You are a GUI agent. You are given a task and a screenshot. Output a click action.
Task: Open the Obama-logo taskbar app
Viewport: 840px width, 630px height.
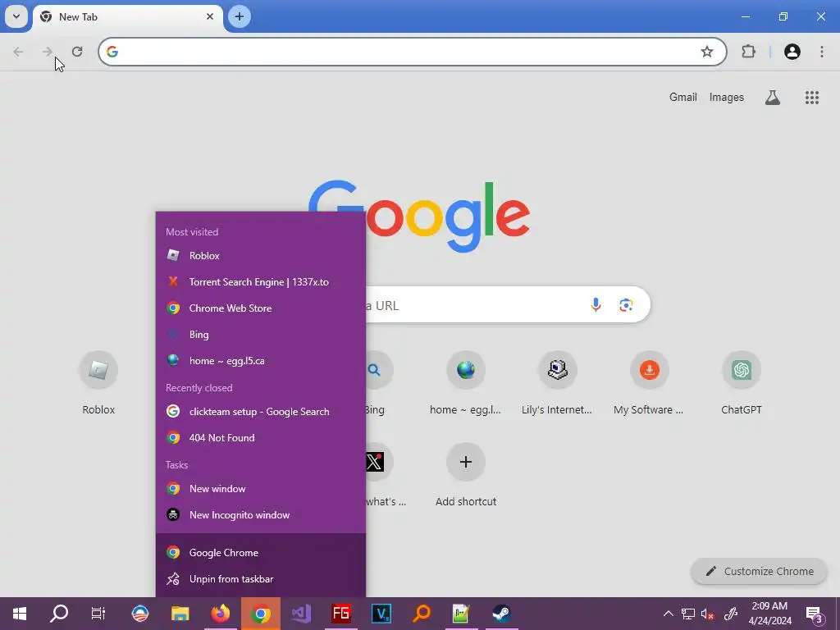pos(139,614)
